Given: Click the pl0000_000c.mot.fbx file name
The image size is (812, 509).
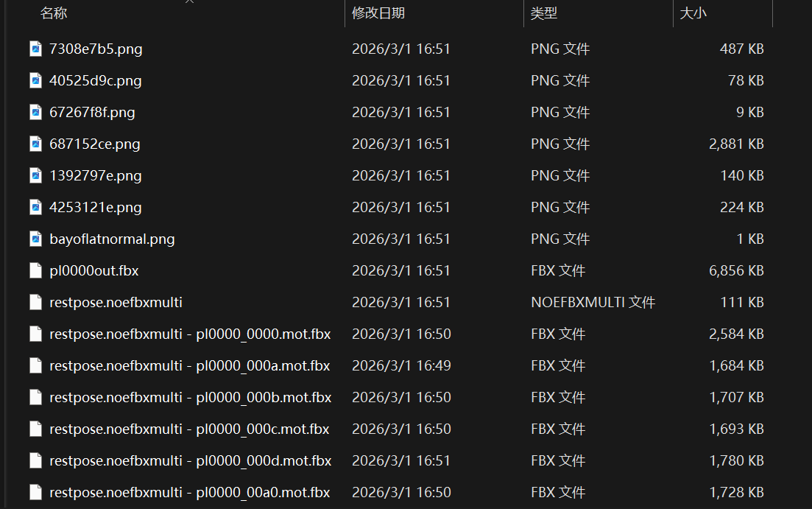Looking at the screenshot, I should tap(189, 429).
